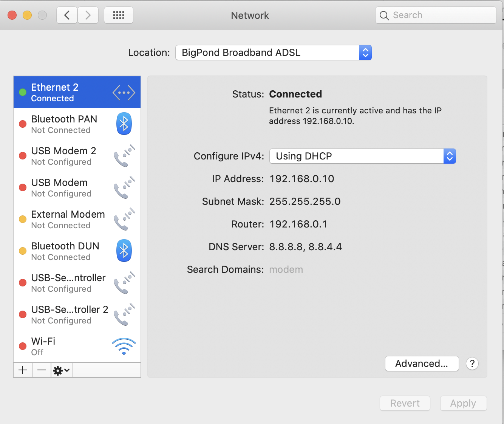Click the red status dot for Wi-Fi
Viewport: 504px width, 424px height.
[x=23, y=346]
